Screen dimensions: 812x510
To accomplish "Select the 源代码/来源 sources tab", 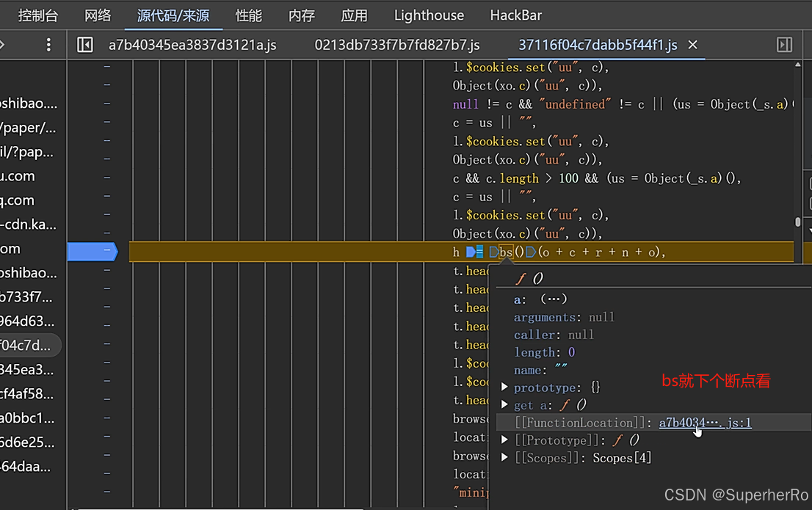I will (x=173, y=15).
